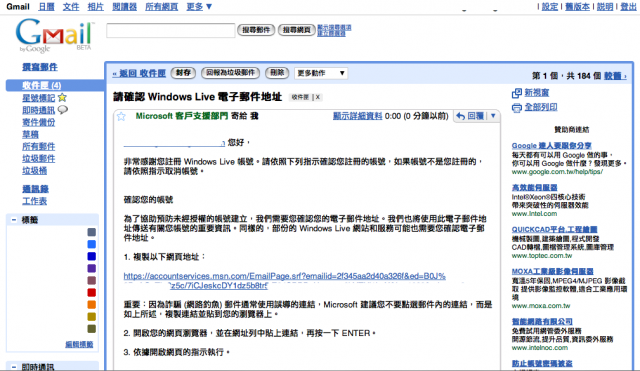The width and height of the screenshot is (640, 371).
Task: Open 工作表 in the sidebar
Action: click(34, 201)
